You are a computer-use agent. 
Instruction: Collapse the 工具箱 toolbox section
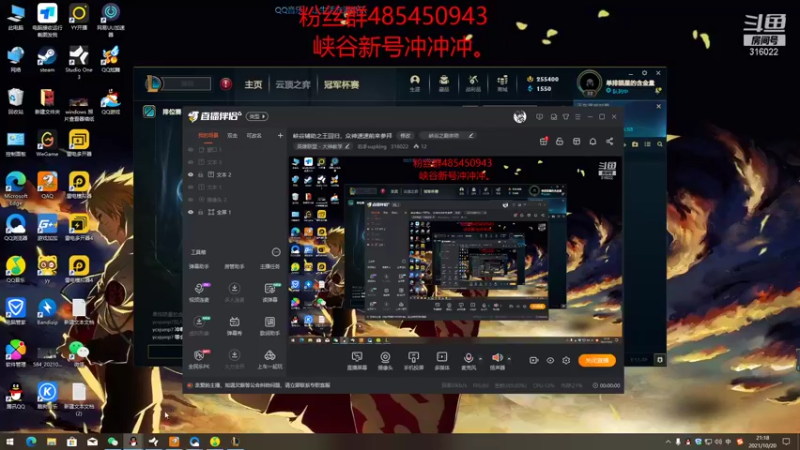click(276, 252)
